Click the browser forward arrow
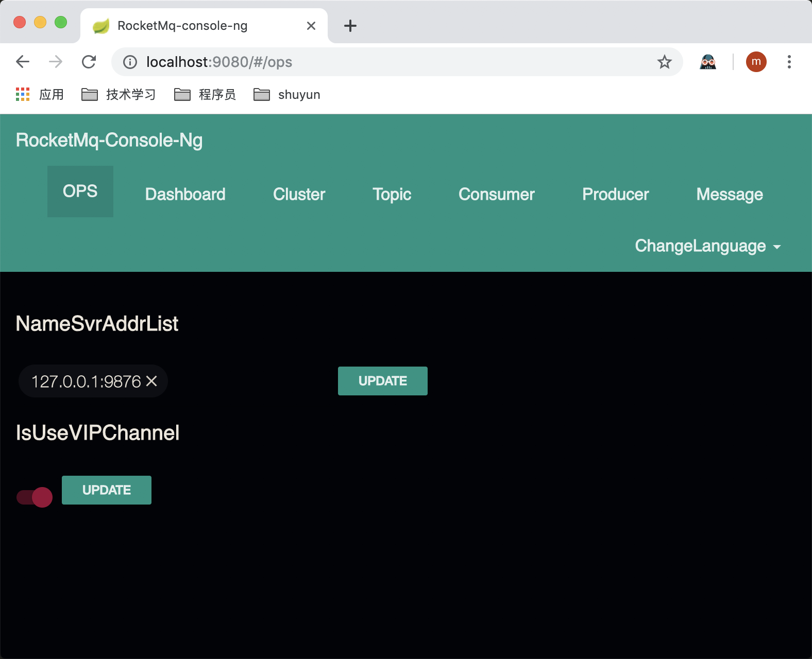Image resolution: width=812 pixels, height=659 pixels. (x=56, y=62)
